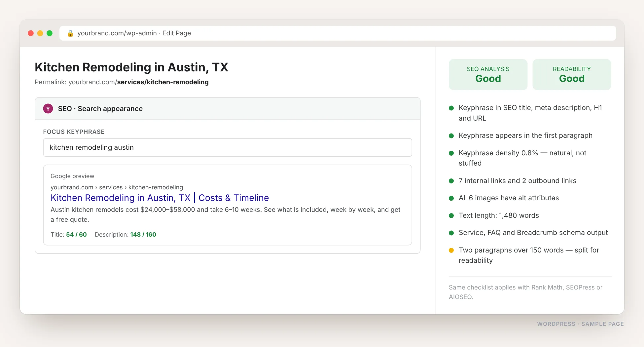This screenshot has width=644, height=347.
Task: Click the Google preview breadcrumb URL line
Action: click(117, 187)
